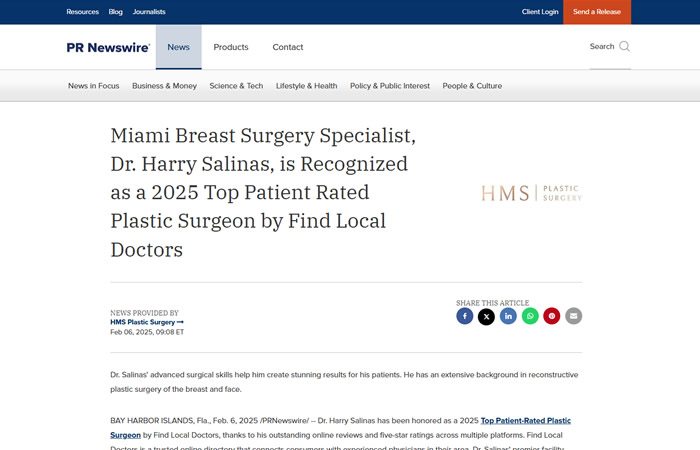
Task: Open Policy & Public Interest category
Action: click(390, 86)
